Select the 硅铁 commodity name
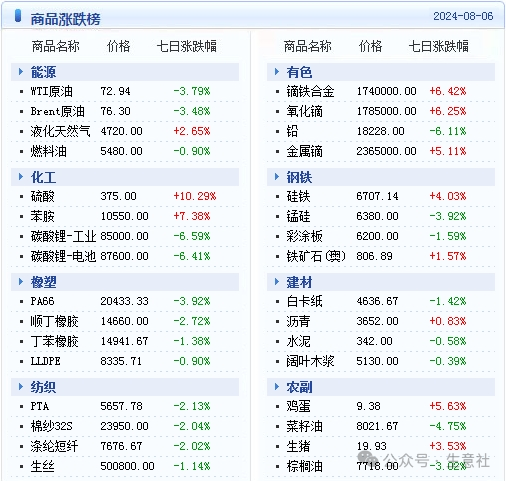 pos(298,196)
